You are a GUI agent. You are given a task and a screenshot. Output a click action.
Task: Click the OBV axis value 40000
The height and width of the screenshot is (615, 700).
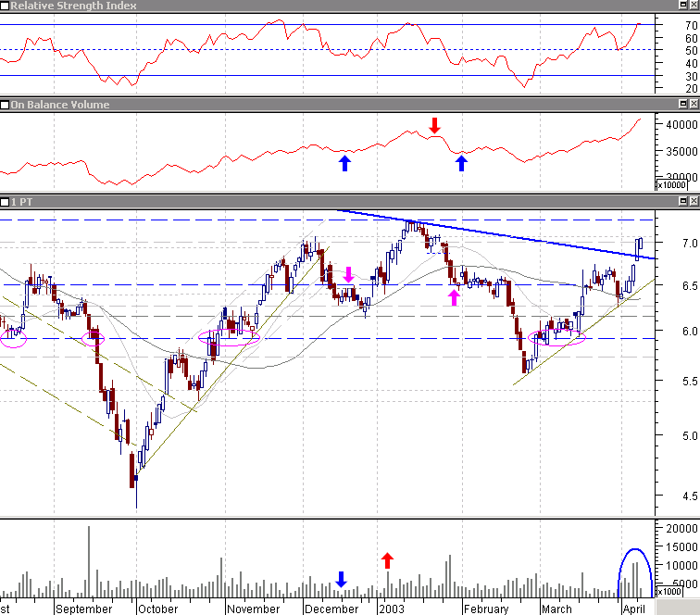click(681, 125)
